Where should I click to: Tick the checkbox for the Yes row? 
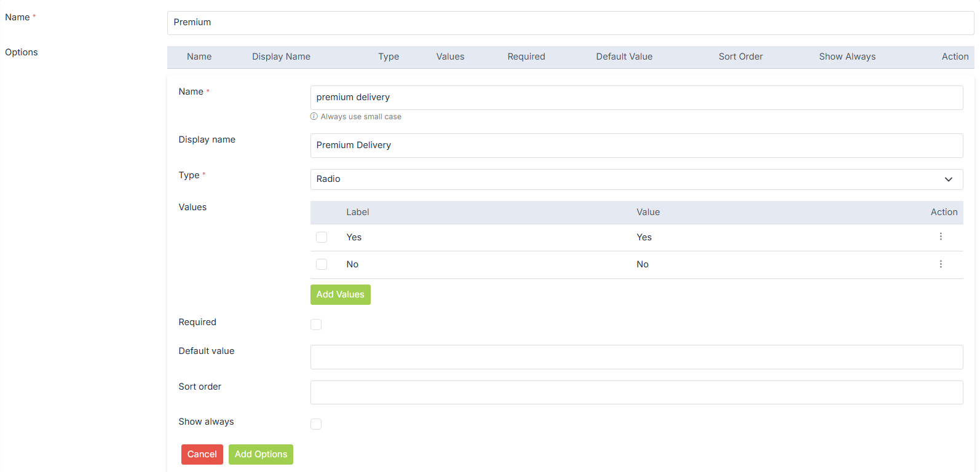pos(322,237)
